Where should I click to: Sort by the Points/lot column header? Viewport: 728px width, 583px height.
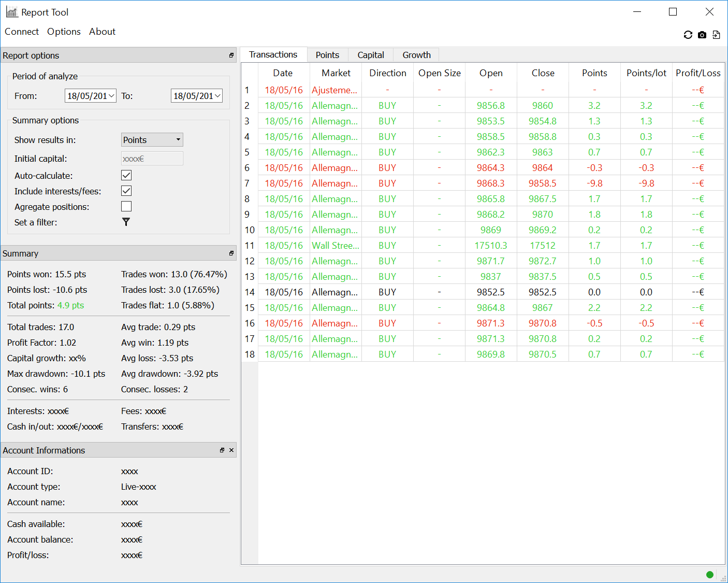[x=646, y=73]
